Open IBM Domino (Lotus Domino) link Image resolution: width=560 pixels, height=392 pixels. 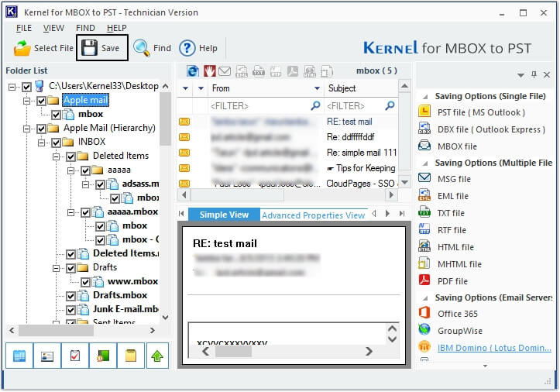pyautogui.click(x=494, y=348)
